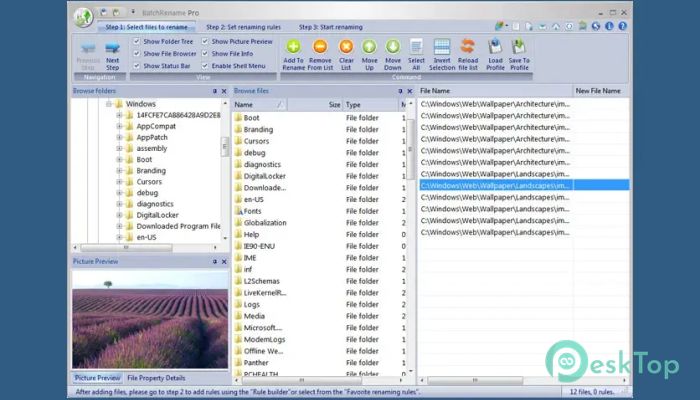
Task: Open the round application menu orb
Action: point(83,17)
